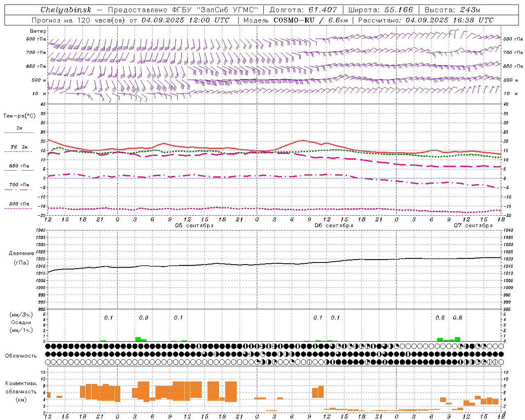
Task: Click the 'Тем-ра(°C)' temperature panel label
Action: point(19,116)
